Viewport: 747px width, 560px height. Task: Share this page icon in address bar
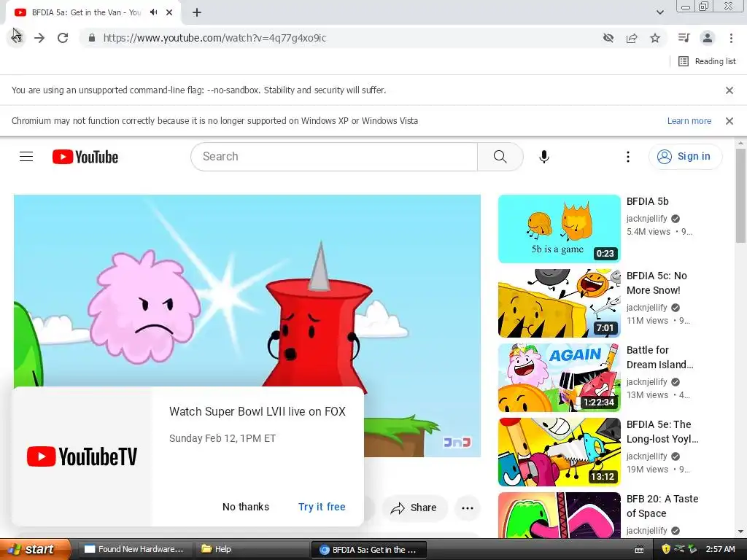632,38
